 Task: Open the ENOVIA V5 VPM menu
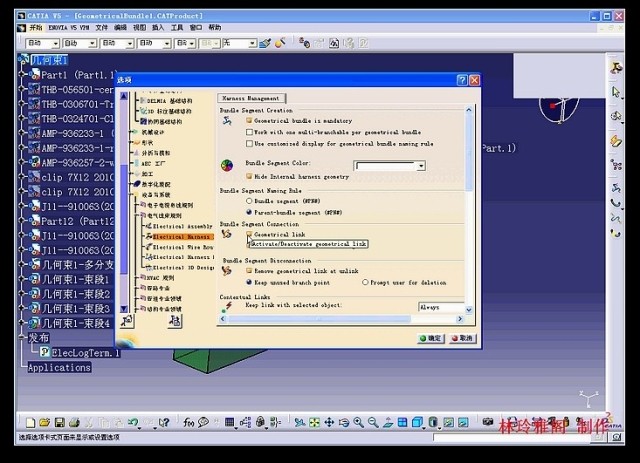pyautogui.click(x=69, y=27)
